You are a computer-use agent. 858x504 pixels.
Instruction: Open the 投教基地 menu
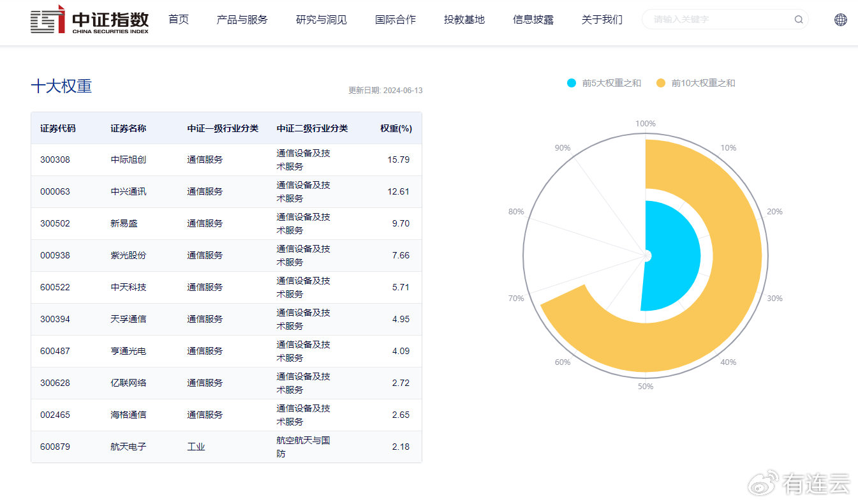(464, 19)
